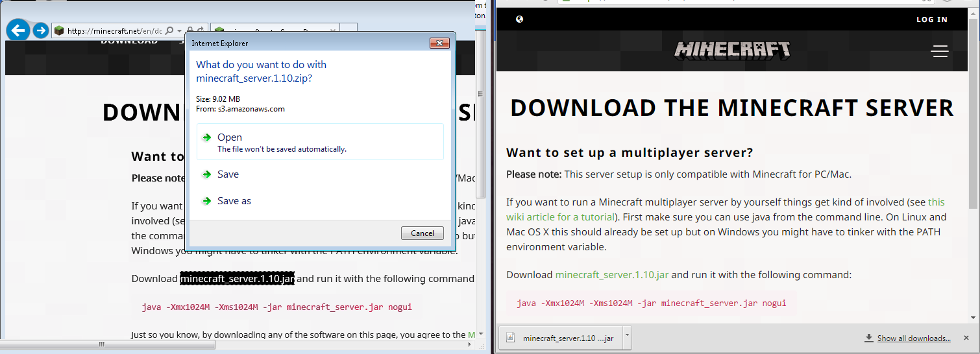
Task: Close the Internet Explorer dialog with X
Action: 440,43
